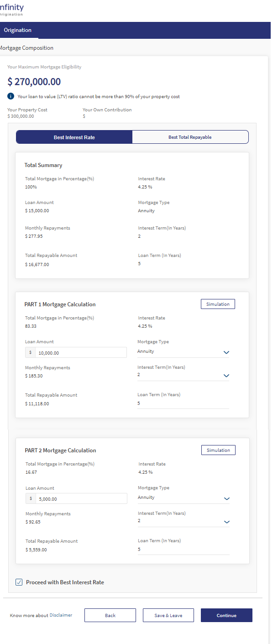The width and height of the screenshot is (278, 644).
Task: Select the Best Interest Rate tab
Action: tap(74, 137)
